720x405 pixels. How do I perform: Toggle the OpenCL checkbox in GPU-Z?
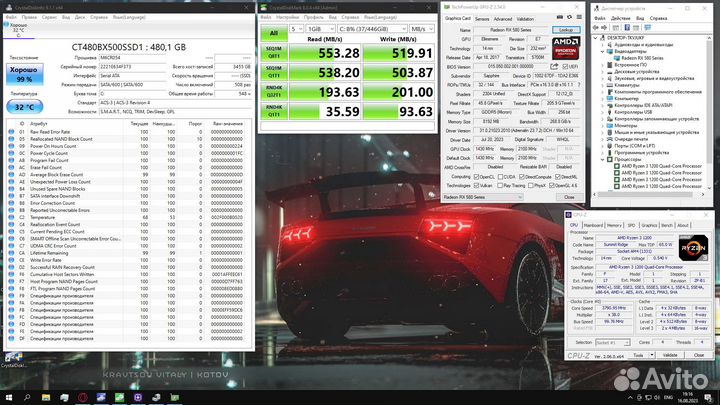476,177
